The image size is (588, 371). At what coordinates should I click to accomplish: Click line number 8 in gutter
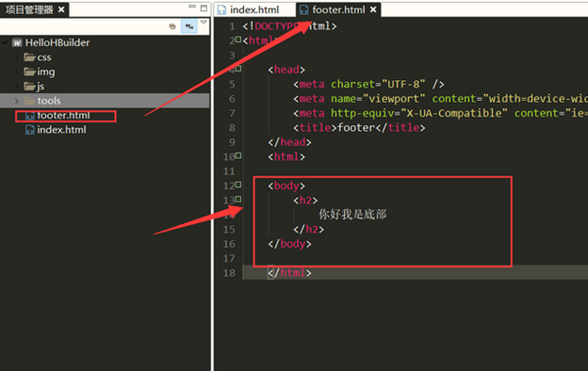(x=232, y=128)
